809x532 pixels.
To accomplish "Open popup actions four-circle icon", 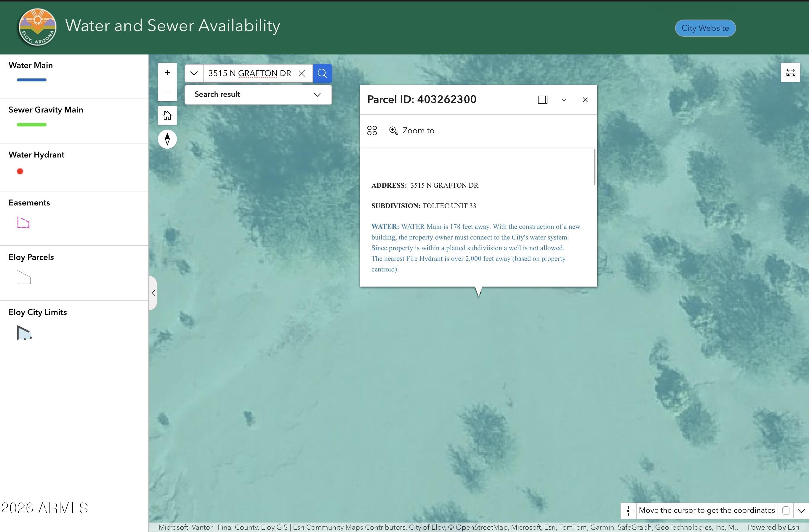I will pyautogui.click(x=372, y=131).
